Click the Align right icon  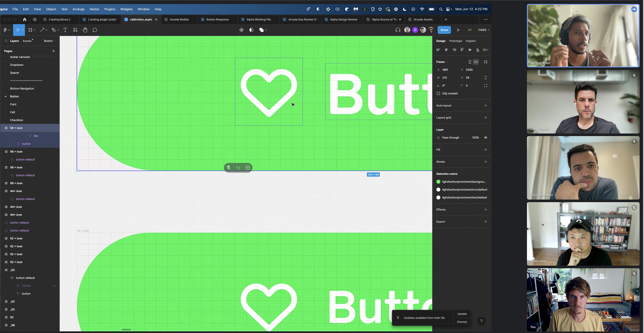tap(454, 50)
